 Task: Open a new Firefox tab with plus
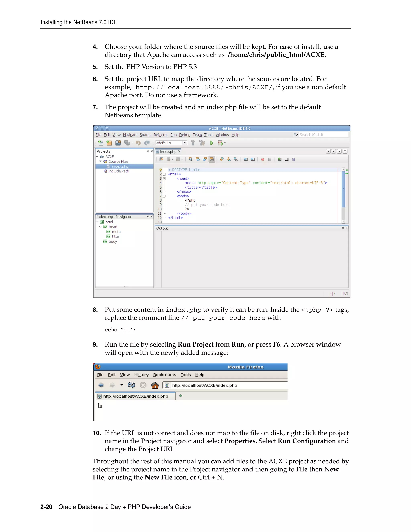(181, 396)
